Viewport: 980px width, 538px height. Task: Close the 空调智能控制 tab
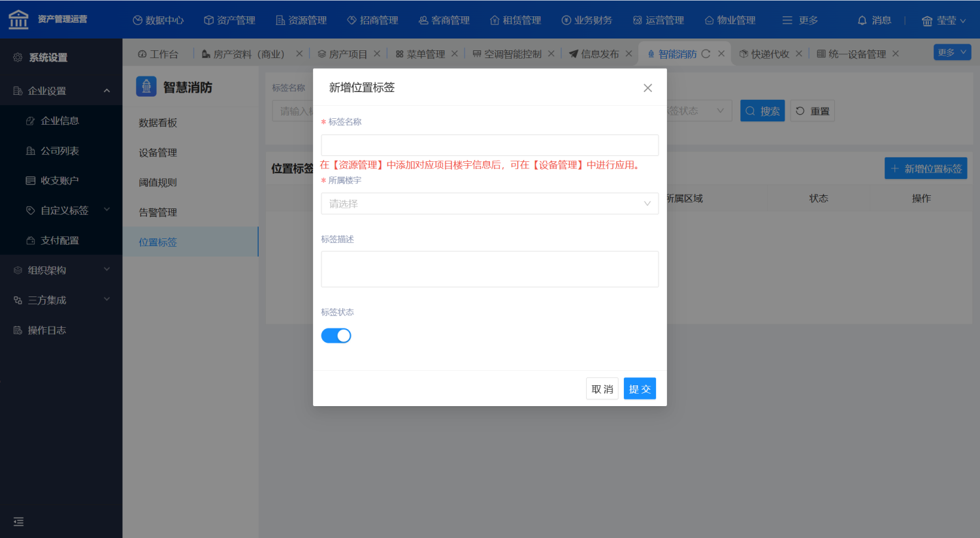click(x=551, y=54)
